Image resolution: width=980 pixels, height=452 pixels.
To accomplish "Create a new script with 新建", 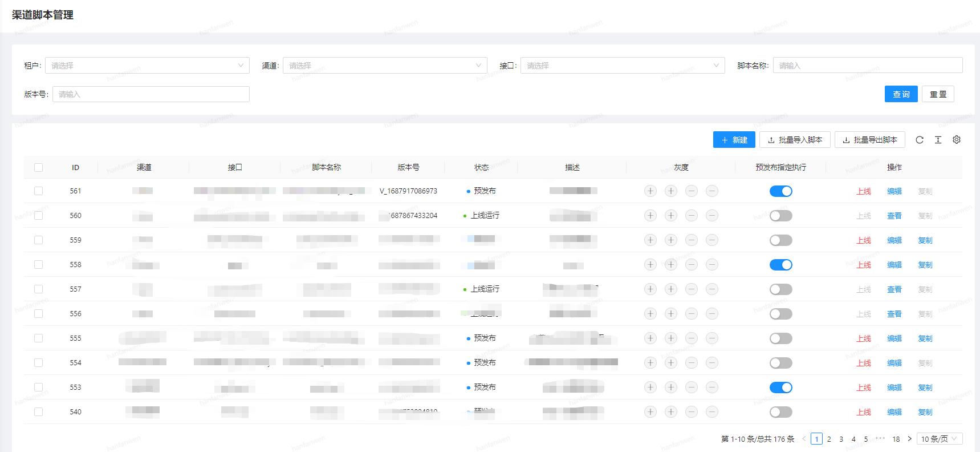I will coord(734,140).
